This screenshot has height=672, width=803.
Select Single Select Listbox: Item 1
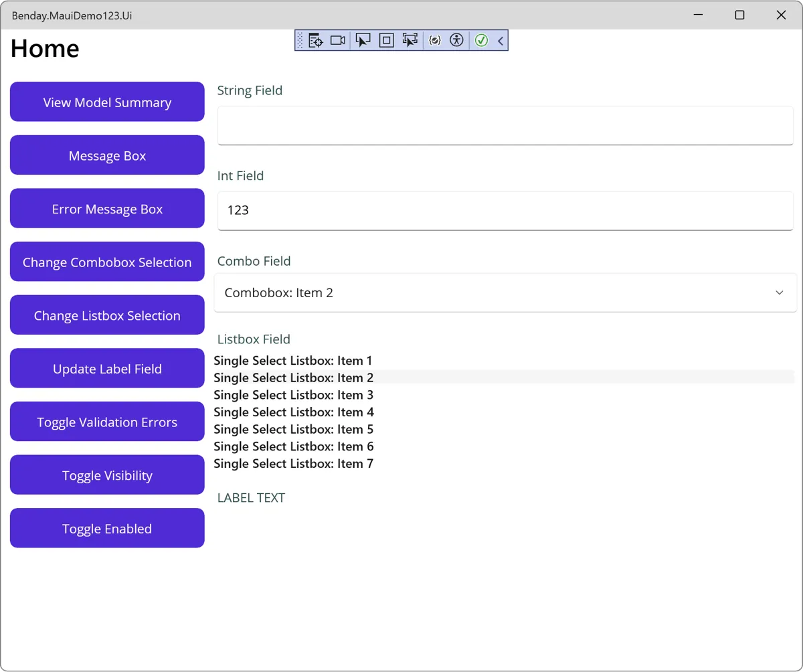[x=504, y=361]
